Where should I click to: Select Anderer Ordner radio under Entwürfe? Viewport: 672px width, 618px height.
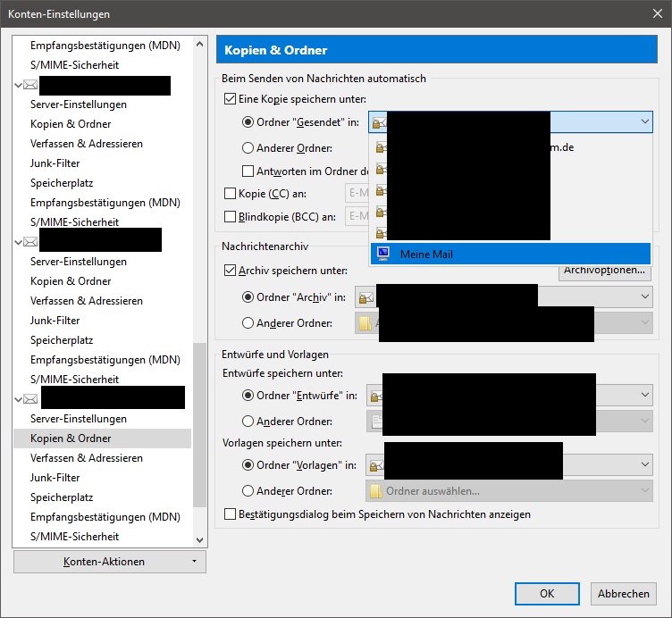tap(248, 422)
